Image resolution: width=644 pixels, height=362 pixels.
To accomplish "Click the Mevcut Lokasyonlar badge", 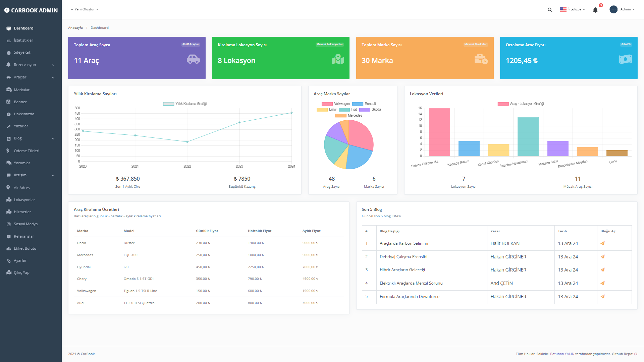I will tap(330, 45).
